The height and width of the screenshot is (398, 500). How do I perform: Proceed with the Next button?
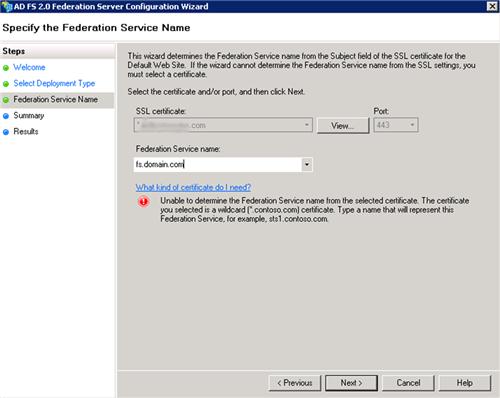(351, 383)
